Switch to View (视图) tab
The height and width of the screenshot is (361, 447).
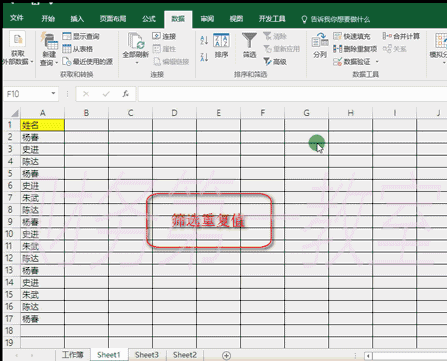click(x=236, y=19)
